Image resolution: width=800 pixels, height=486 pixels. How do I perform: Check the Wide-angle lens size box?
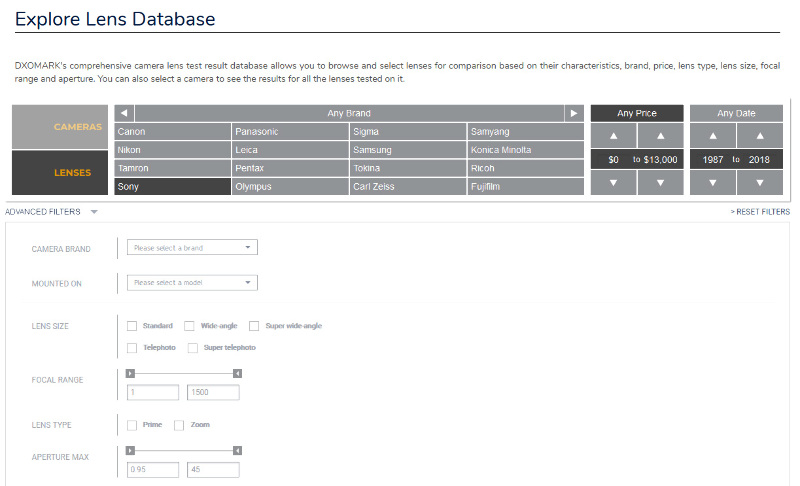tap(189, 326)
